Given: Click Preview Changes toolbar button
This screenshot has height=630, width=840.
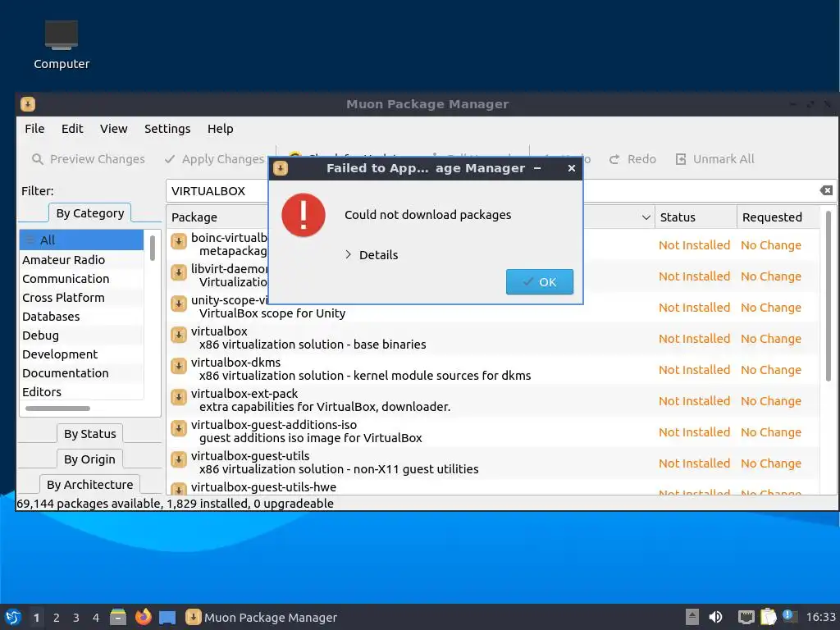Looking at the screenshot, I should pyautogui.click(x=89, y=159).
